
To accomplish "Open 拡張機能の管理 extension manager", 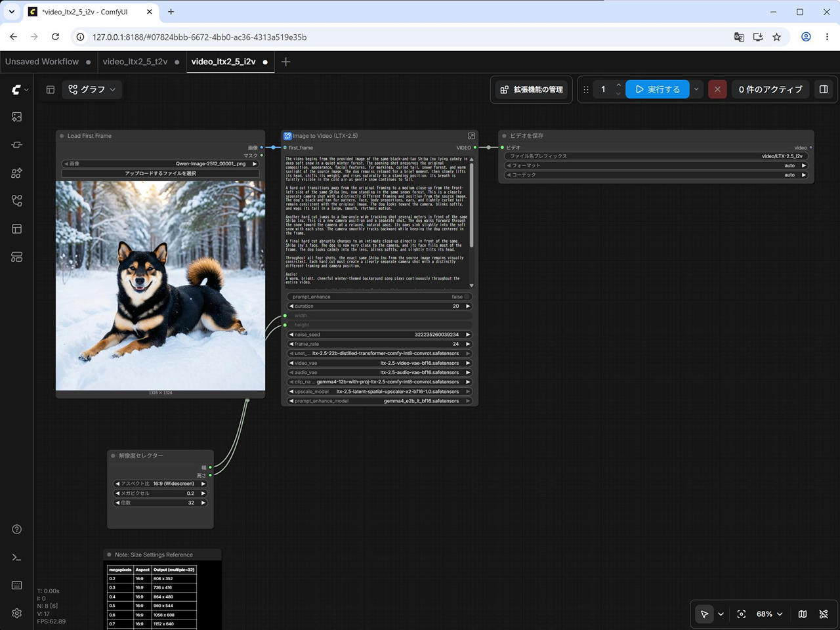I will (532, 89).
